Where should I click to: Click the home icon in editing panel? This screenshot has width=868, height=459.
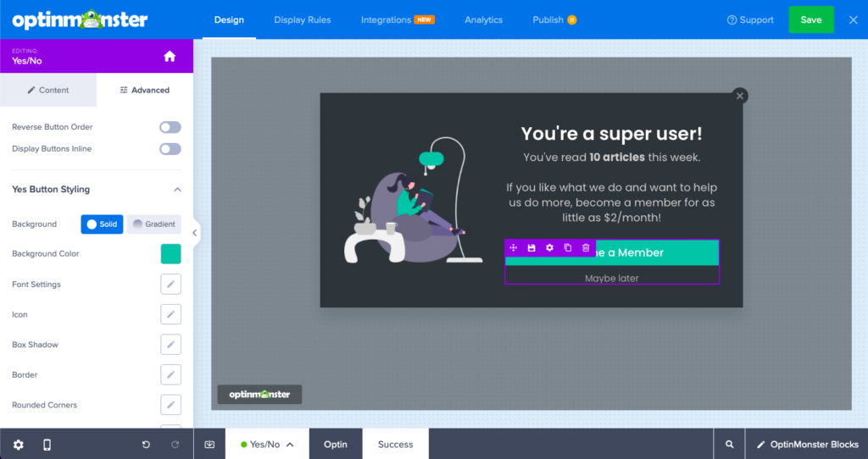170,56
